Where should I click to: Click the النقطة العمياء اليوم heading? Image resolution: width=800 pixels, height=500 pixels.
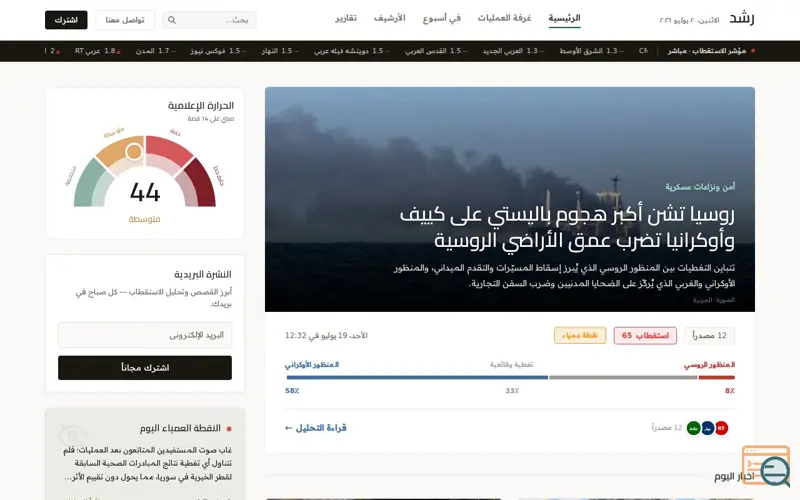coord(180,428)
